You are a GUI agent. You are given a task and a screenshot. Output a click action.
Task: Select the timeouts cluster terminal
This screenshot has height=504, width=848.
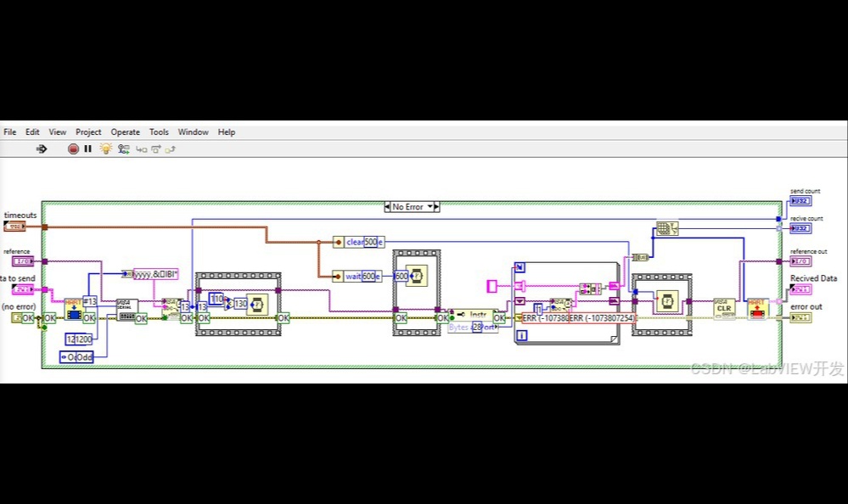tap(14, 226)
